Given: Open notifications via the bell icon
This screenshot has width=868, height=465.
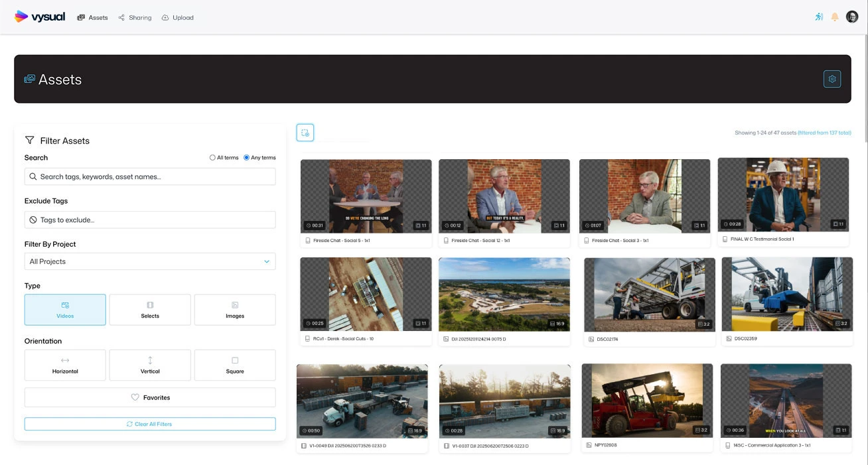Looking at the screenshot, I should click(834, 17).
